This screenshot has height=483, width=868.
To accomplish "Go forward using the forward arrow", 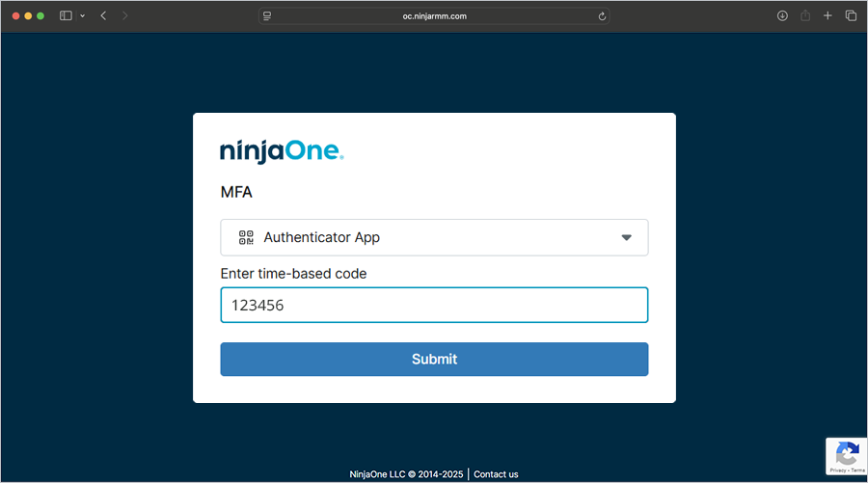I will click(x=125, y=16).
